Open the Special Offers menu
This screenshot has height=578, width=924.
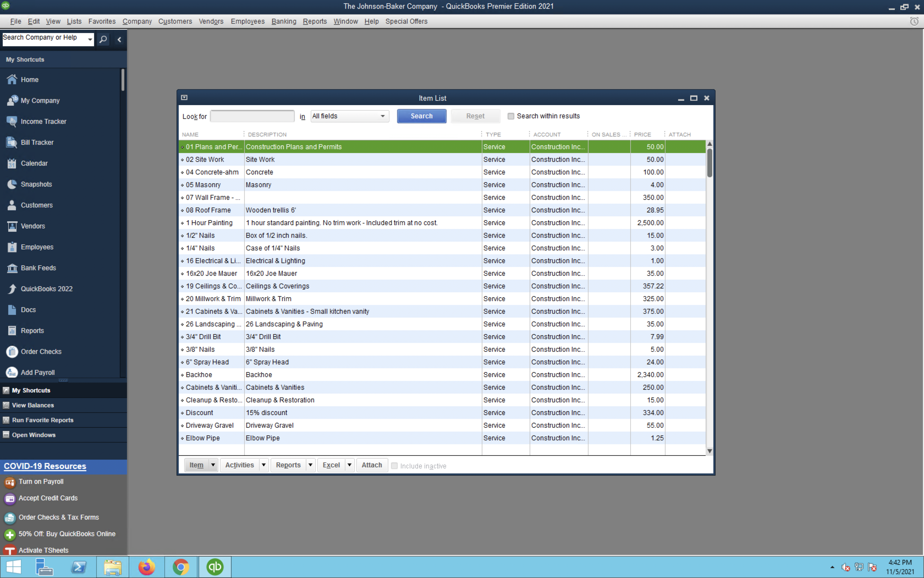point(406,21)
